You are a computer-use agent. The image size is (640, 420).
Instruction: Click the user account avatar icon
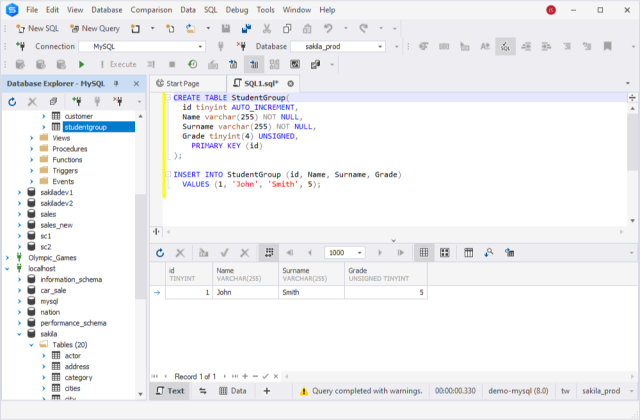tap(551, 10)
